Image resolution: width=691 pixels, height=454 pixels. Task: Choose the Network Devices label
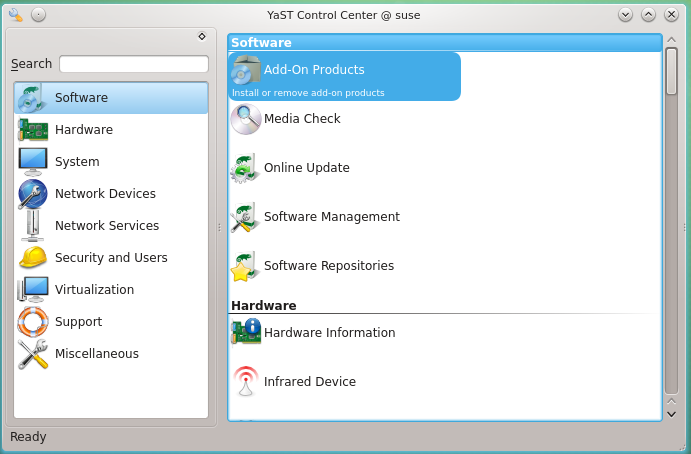click(105, 194)
